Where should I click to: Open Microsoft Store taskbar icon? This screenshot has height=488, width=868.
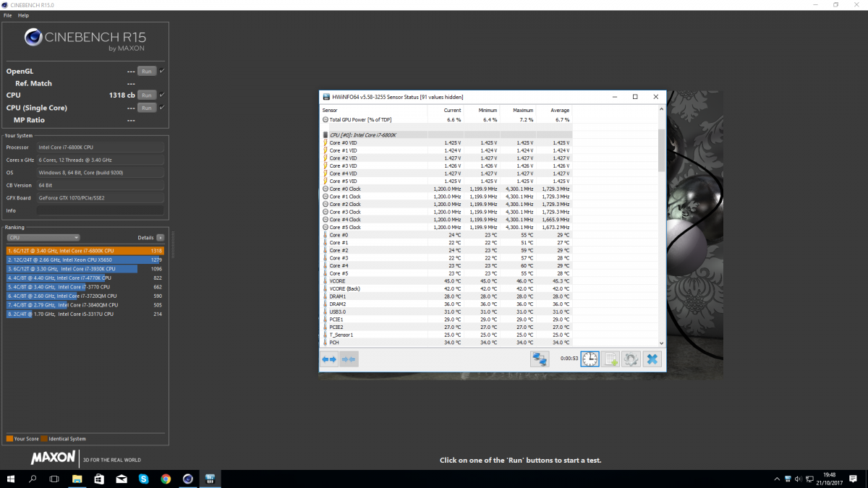pyautogui.click(x=99, y=479)
